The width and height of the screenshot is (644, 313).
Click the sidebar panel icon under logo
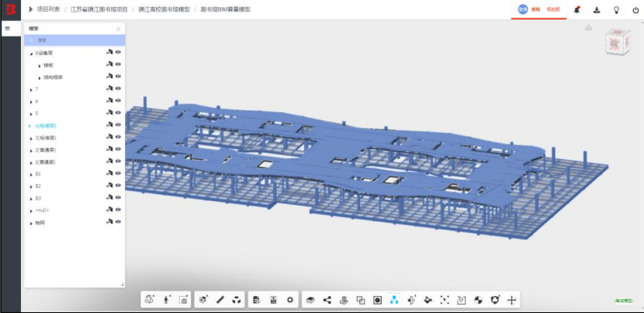(x=8, y=29)
